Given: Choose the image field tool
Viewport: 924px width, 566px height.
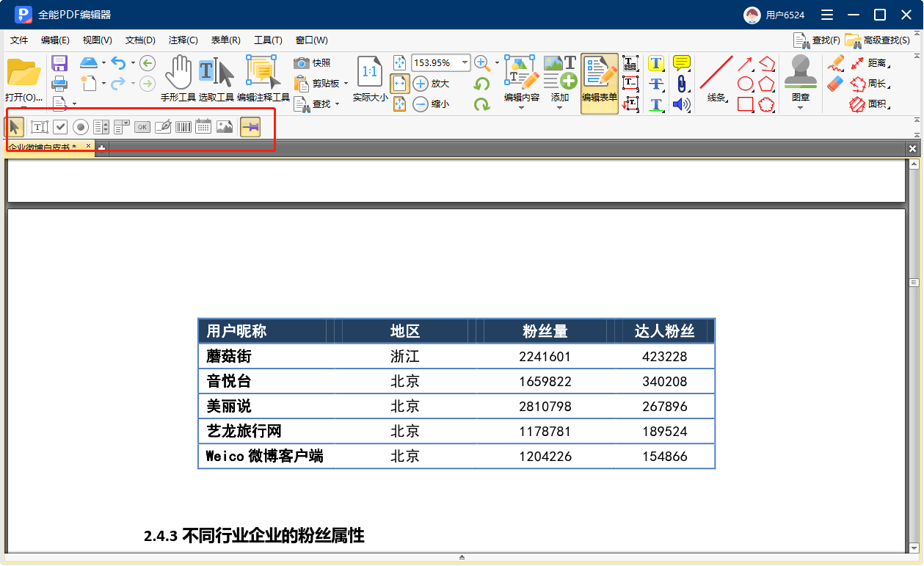Looking at the screenshot, I should pos(225,127).
